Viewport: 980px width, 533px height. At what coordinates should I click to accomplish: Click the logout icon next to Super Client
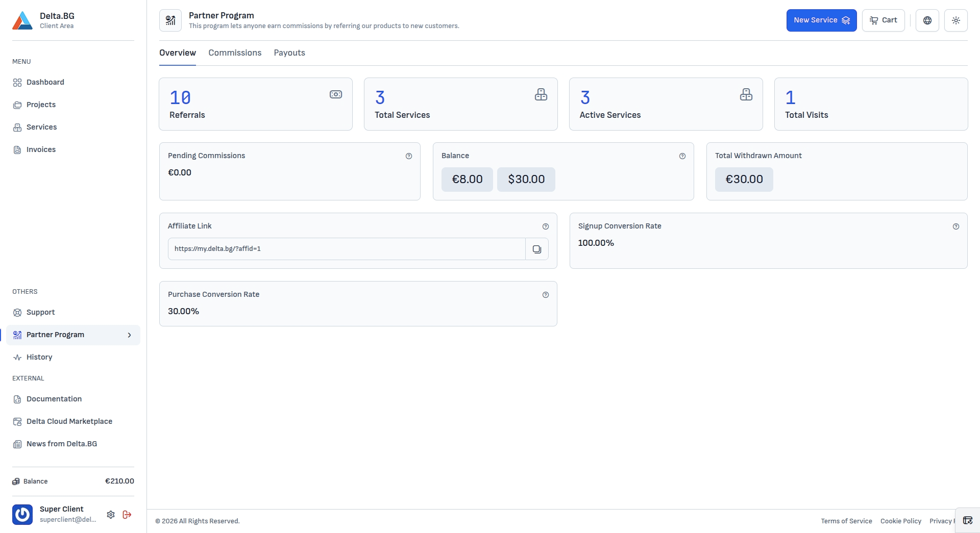point(127,515)
